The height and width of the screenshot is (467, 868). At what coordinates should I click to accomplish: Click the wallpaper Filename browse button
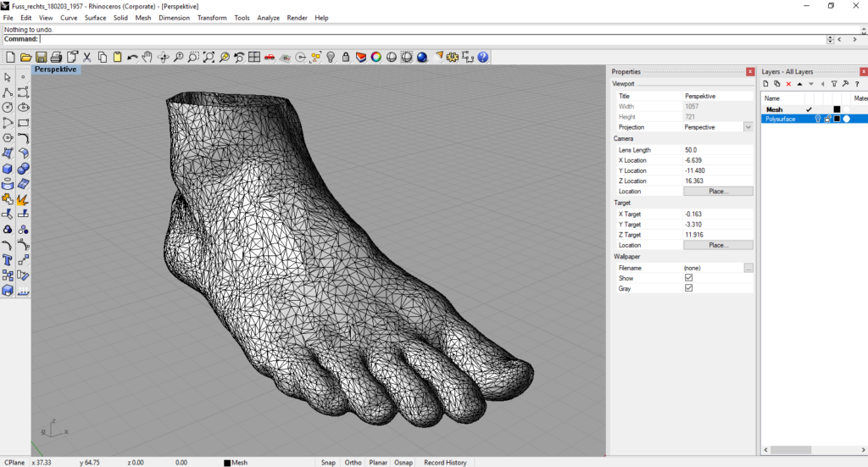click(x=748, y=268)
